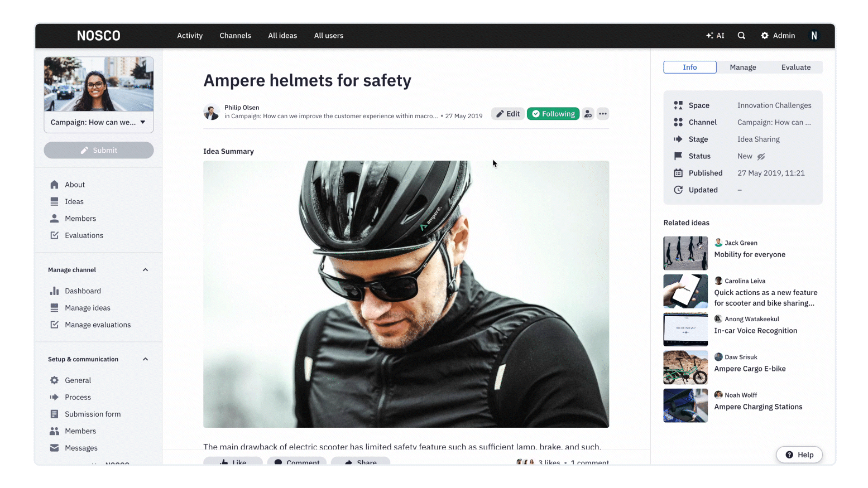Switch to the Evaluate tab
868x488 pixels.
click(796, 67)
